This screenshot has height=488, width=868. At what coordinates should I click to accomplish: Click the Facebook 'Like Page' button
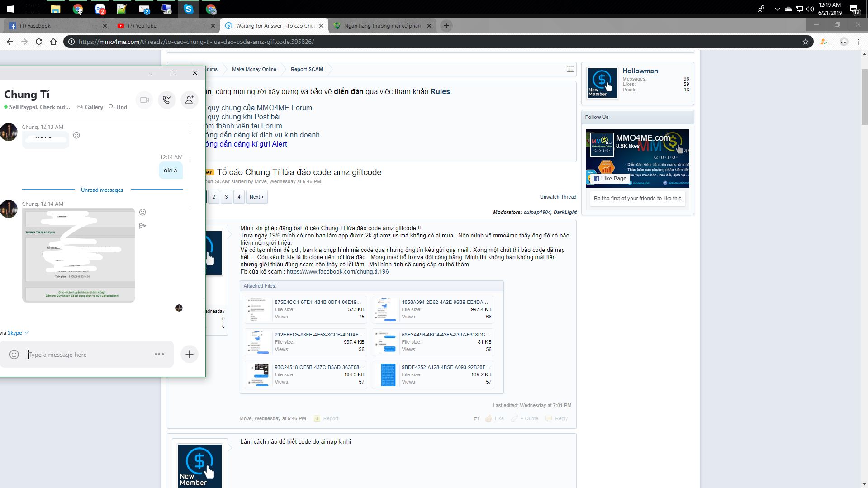pos(610,179)
